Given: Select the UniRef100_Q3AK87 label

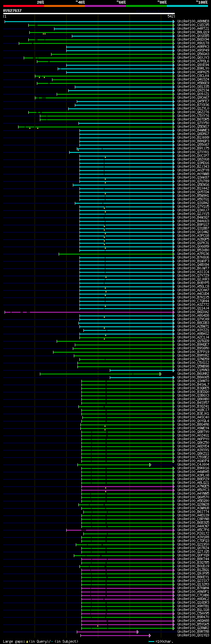Looking at the screenshot, I should tap(193, 177).
